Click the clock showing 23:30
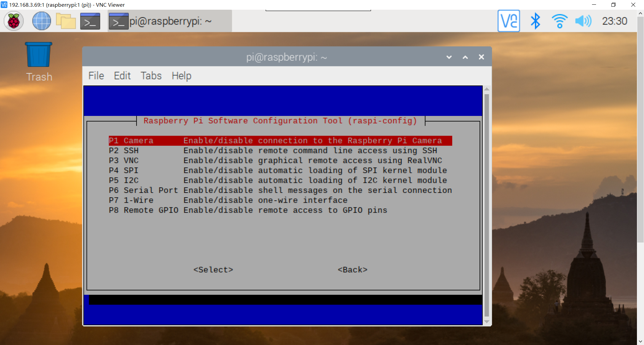Screen dimensions: 644x345 pyautogui.click(x=614, y=21)
